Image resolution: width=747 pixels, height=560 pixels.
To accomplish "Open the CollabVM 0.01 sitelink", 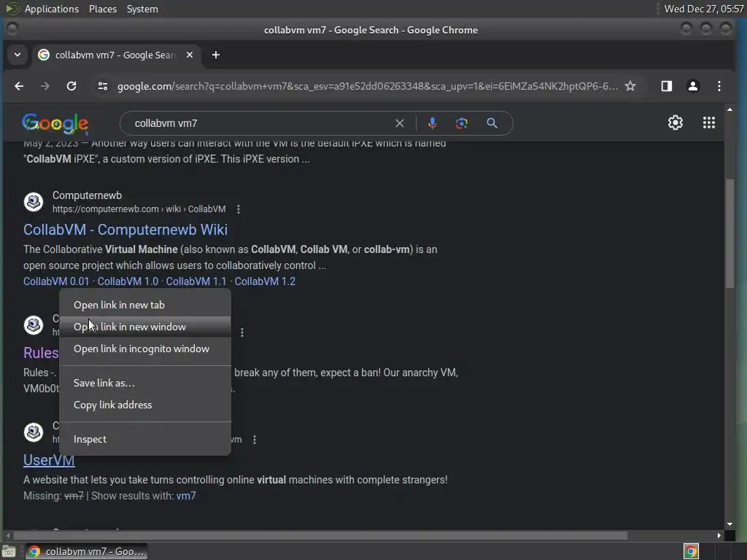I will coord(56,281).
